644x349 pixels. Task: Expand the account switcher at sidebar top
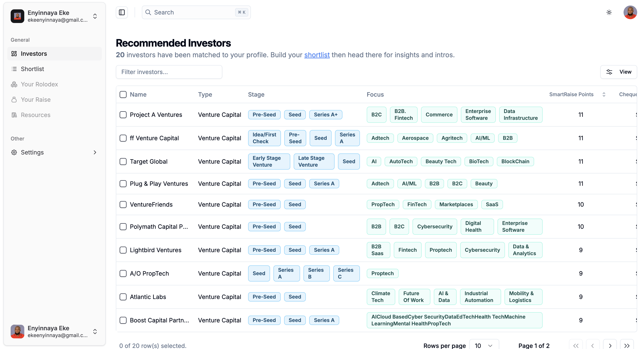tap(95, 16)
